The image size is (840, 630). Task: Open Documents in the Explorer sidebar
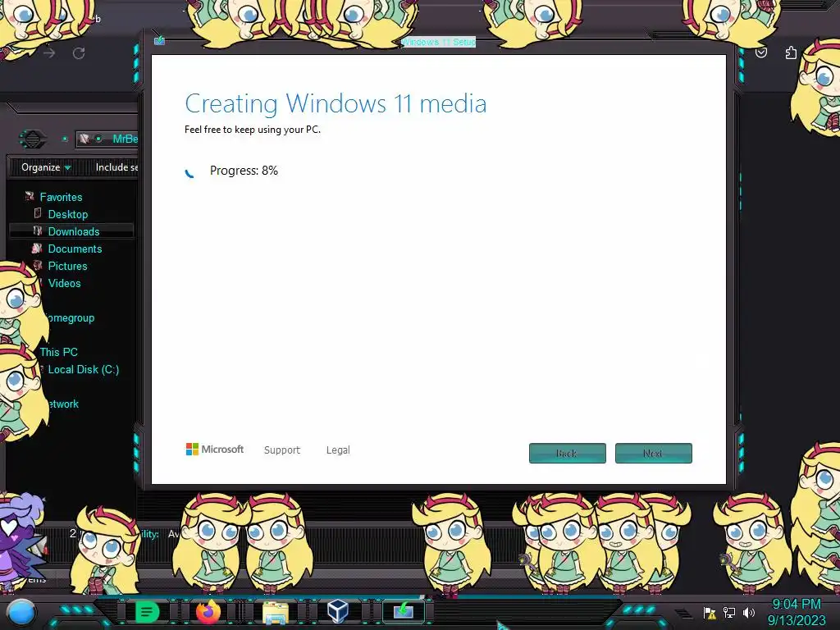75,249
